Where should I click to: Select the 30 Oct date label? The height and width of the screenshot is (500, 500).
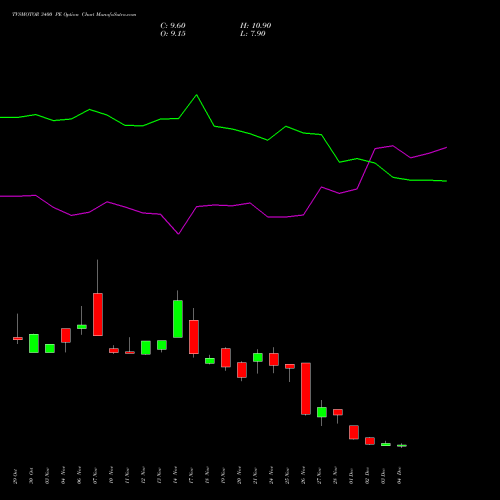[31, 476]
